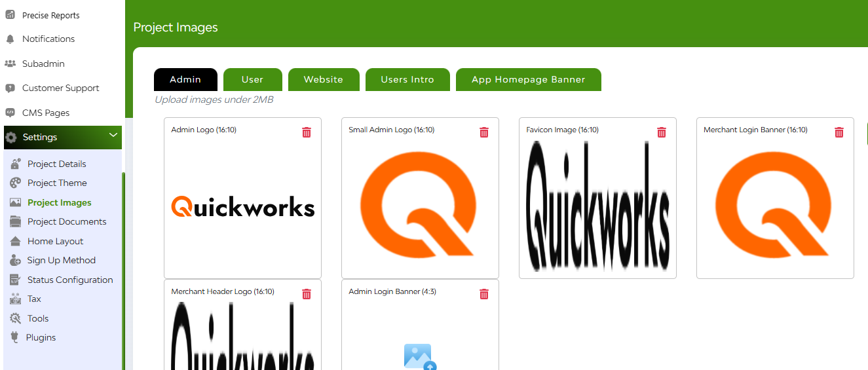Switch to the Admin tab

185,79
